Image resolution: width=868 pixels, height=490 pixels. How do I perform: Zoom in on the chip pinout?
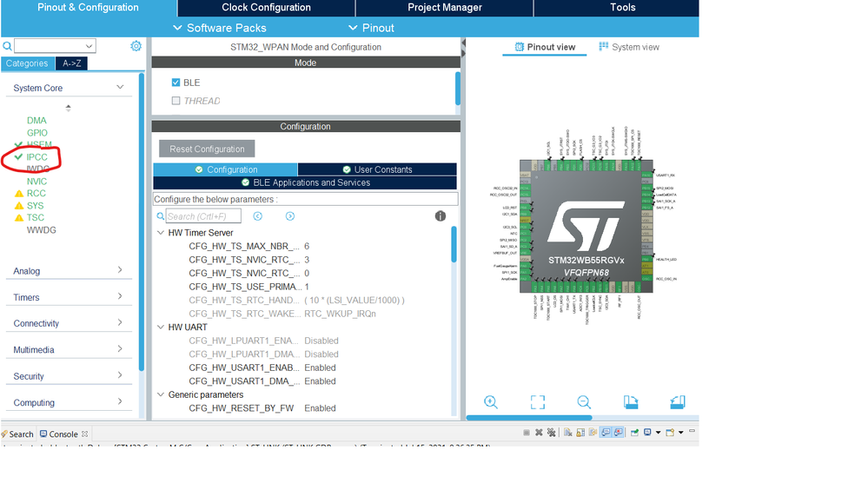click(490, 402)
